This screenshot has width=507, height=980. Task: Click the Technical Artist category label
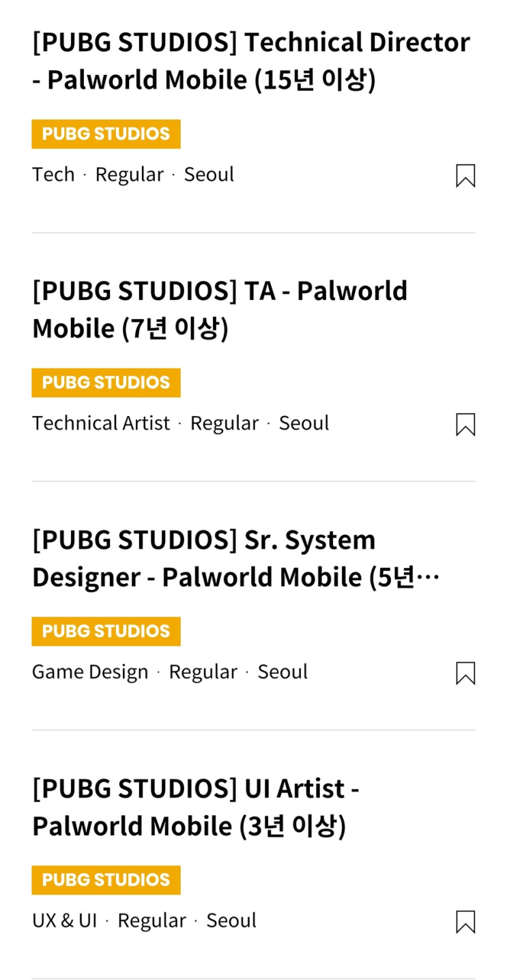coord(101,424)
